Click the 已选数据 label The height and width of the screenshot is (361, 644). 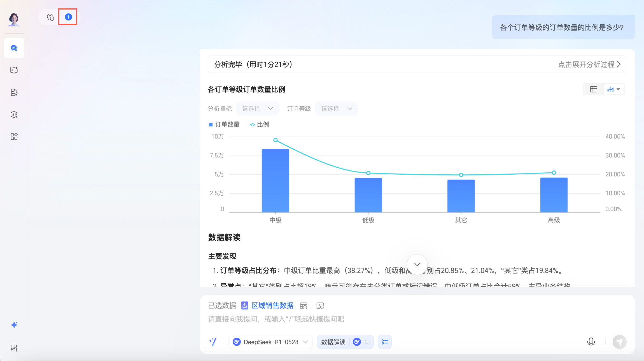click(222, 306)
